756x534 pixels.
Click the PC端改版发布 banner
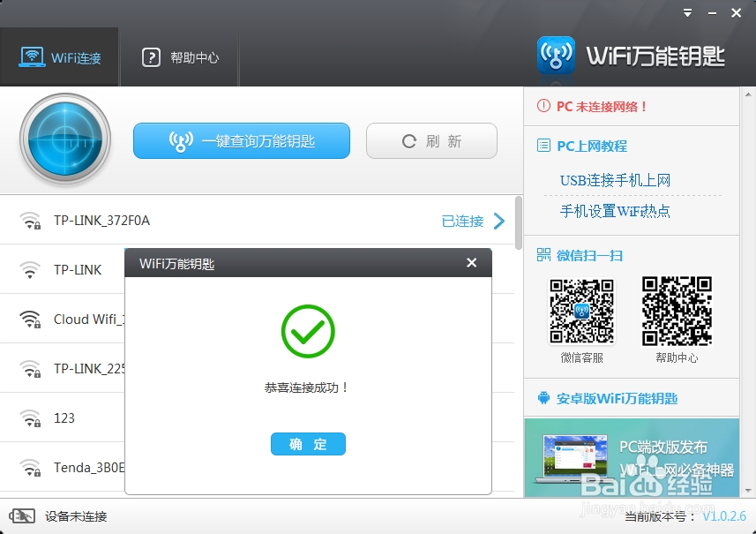632,457
